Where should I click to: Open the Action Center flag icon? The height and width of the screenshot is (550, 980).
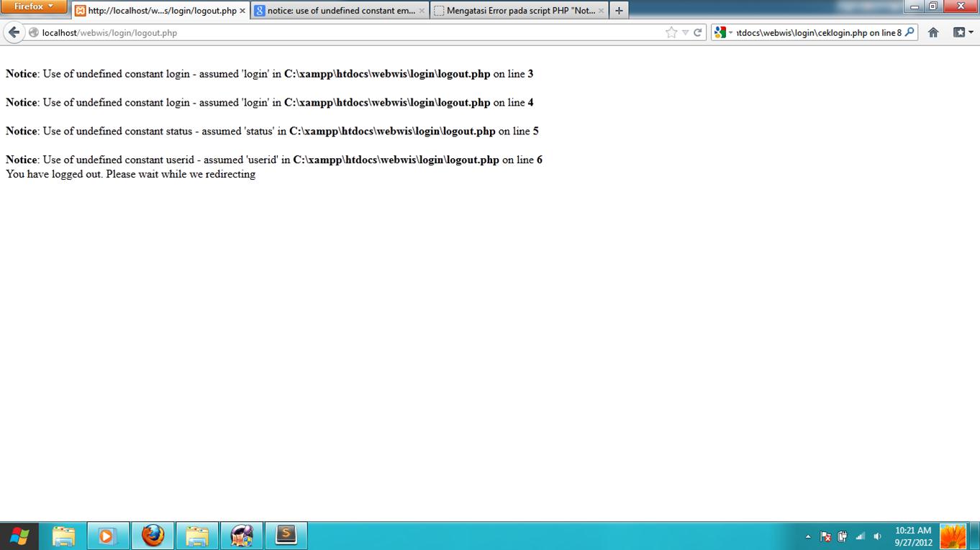(x=825, y=536)
